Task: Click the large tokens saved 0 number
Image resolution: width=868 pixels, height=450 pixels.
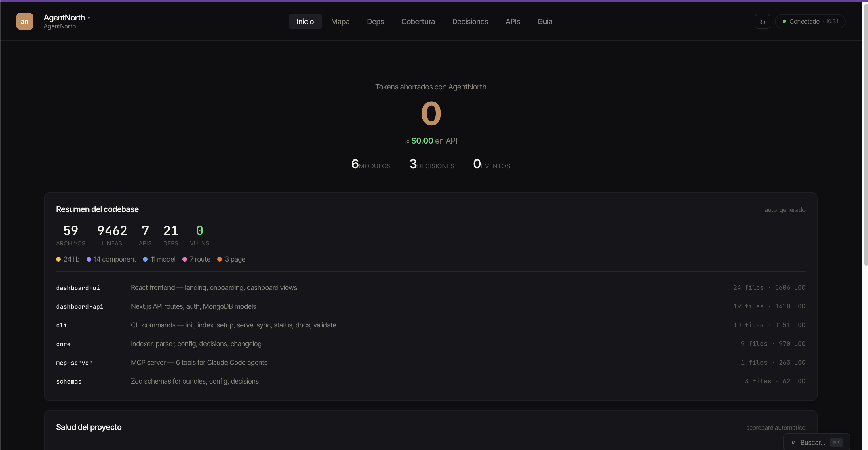Action: [x=431, y=114]
